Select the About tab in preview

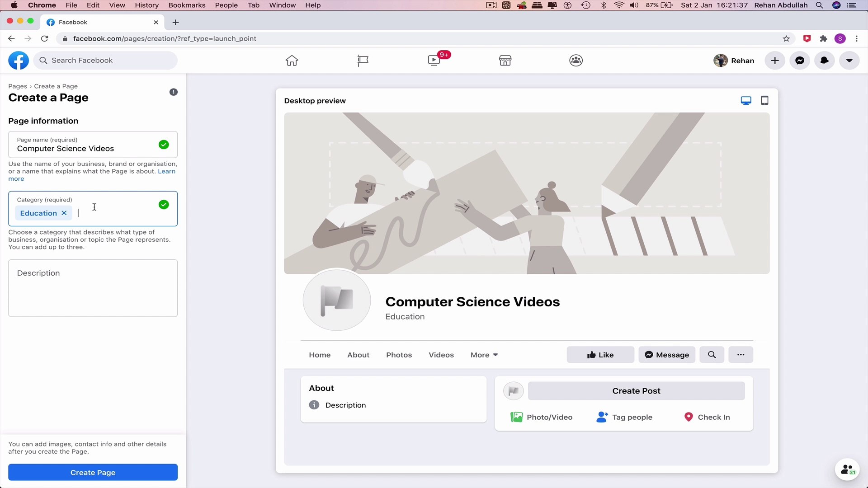tap(358, 355)
